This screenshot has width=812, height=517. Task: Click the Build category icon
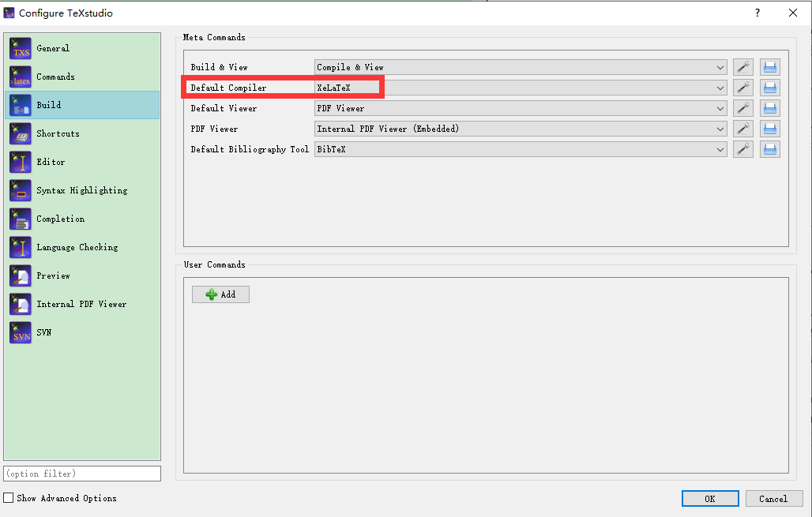tap(21, 105)
